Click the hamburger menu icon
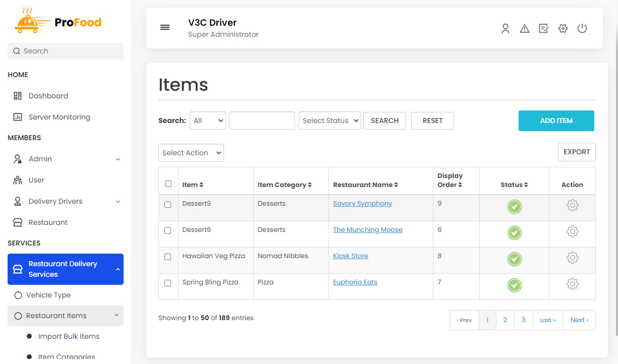 pos(164,28)
